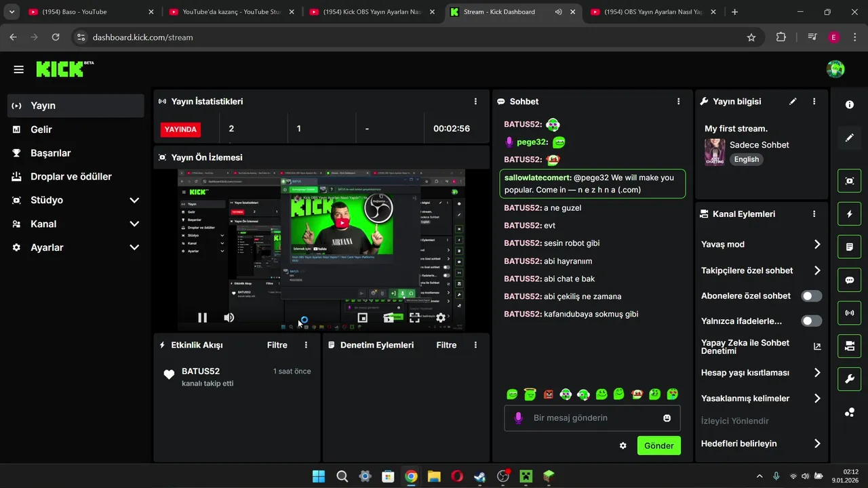Mute the stream preview volume

[229, 317]
